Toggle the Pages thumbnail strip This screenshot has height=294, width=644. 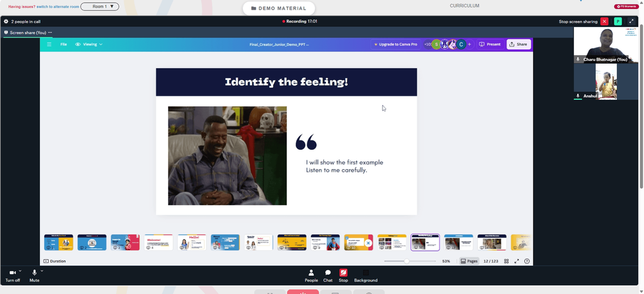(469, 261)
